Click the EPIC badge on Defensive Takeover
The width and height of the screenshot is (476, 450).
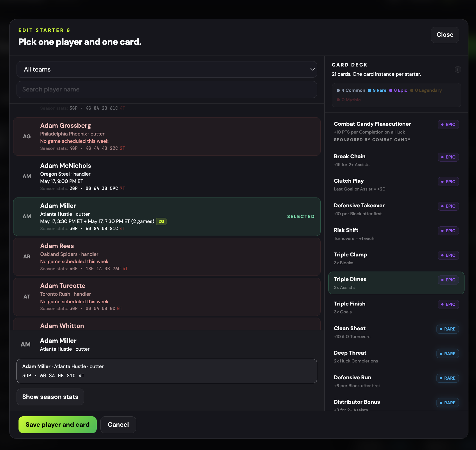coord(448,206)
